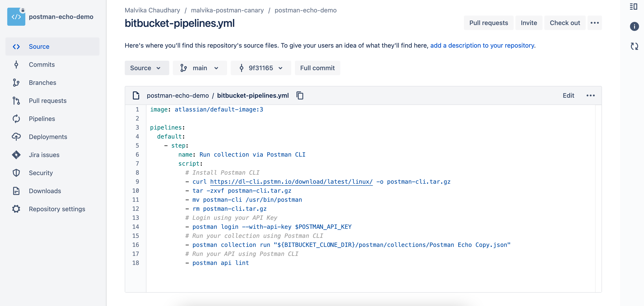This screenshot has width=644, height=306.
Task: Click postman-echo-demo repository name in sidebar
Action: tap(61, 17)
